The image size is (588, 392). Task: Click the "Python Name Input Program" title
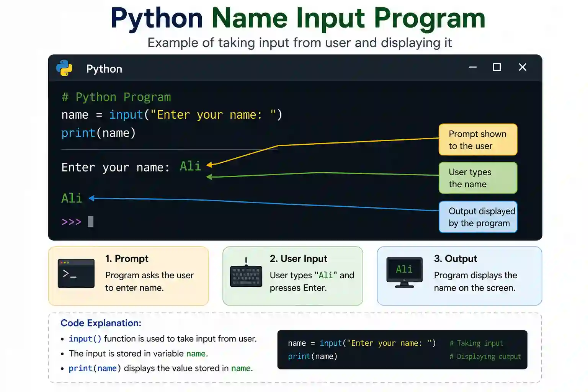[298, 18]
